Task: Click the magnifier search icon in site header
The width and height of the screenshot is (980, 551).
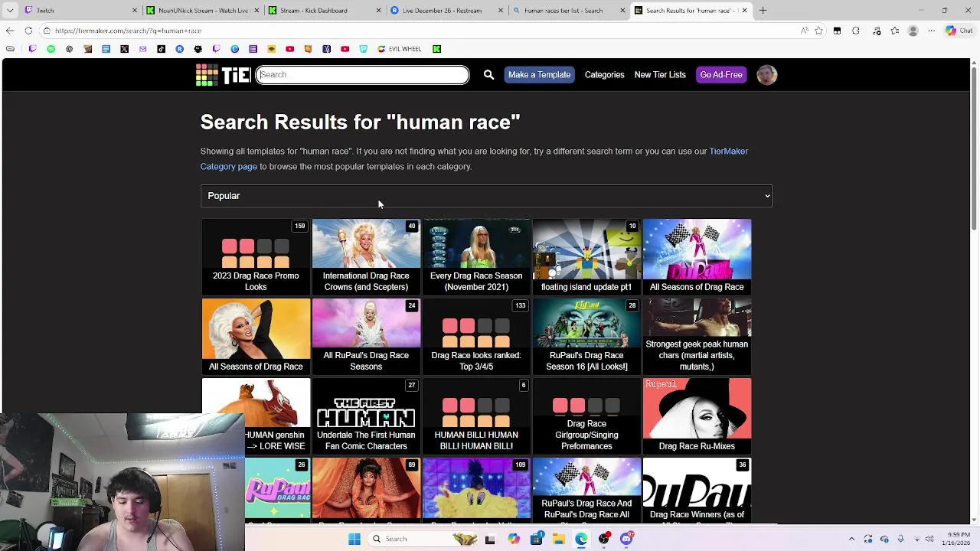Action: click(x=488, y=74)
